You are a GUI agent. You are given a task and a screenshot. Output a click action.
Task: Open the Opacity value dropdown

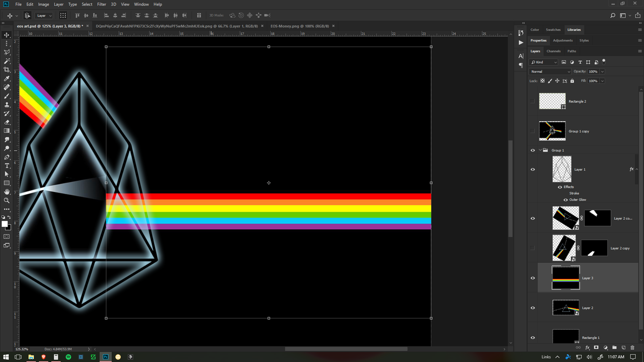[602, 71]
